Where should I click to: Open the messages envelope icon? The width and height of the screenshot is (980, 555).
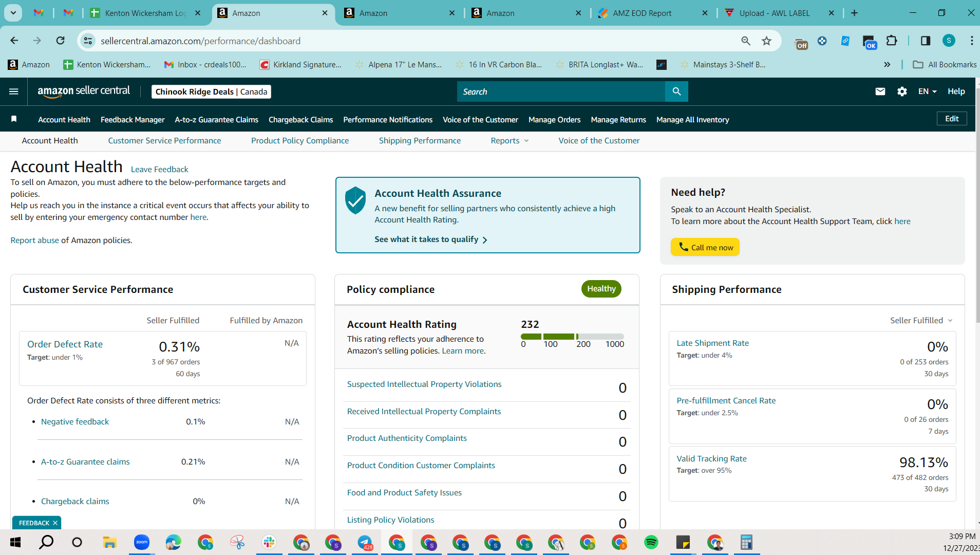click(880, 91)
